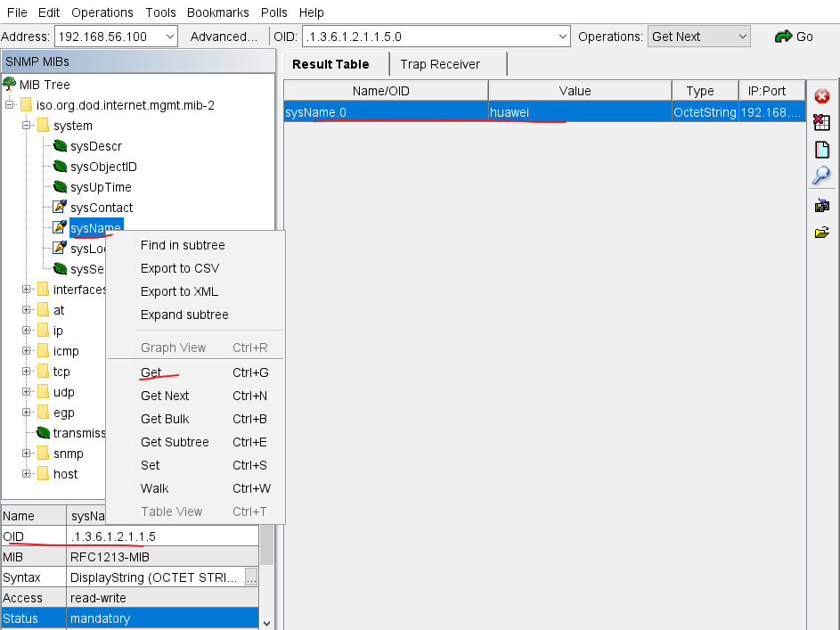Expand the interfaces tree node

click(27, 290)
